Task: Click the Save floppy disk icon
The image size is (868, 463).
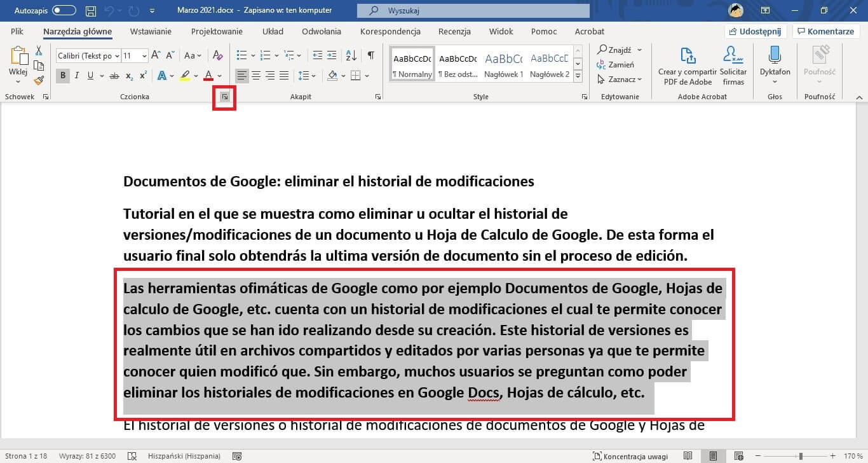Action: click(91, 11)
